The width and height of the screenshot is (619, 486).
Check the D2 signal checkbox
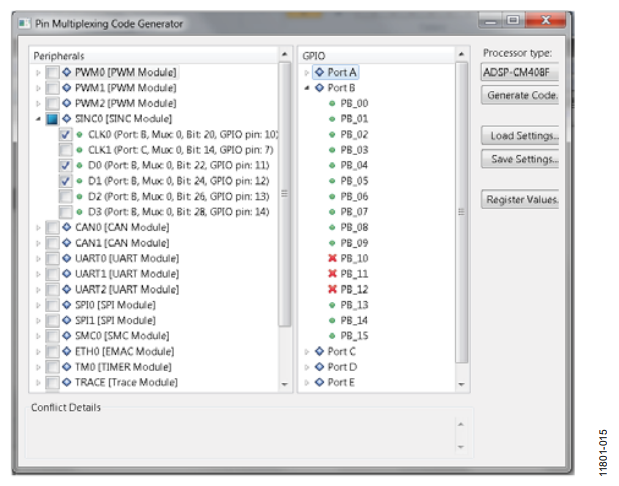click(65, 196)
